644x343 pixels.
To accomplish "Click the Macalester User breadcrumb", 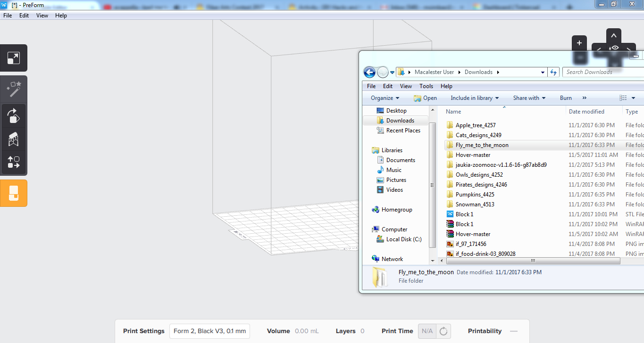I will [x=434, y=72].
